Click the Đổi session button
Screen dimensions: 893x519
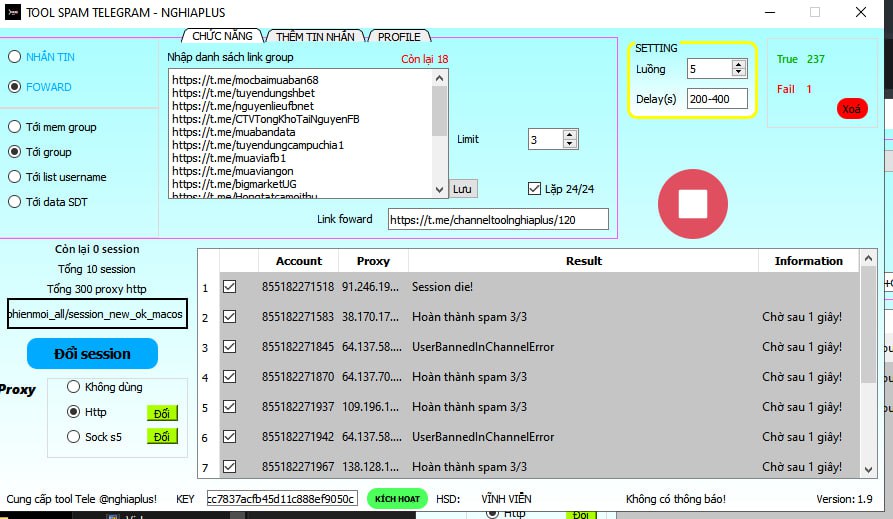[x=92, y=354]
